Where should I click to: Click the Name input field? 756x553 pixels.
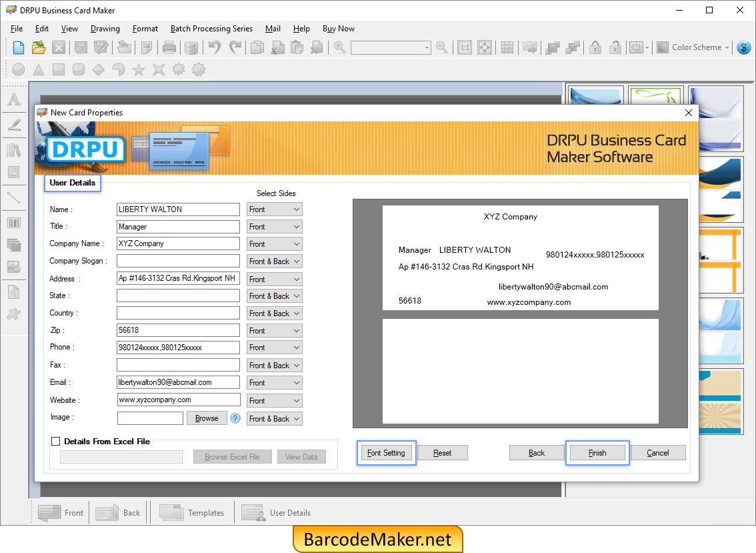(x=179, y=209)
